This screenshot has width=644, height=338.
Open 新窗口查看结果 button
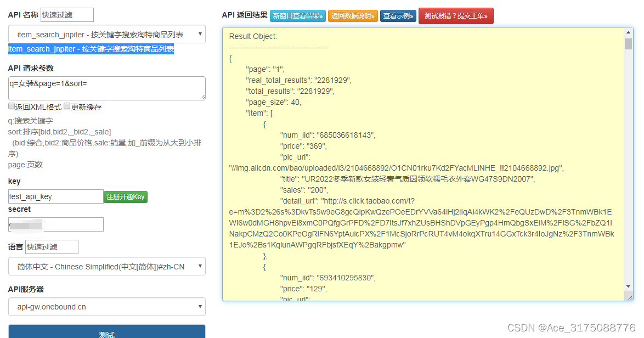click(298, 16)
